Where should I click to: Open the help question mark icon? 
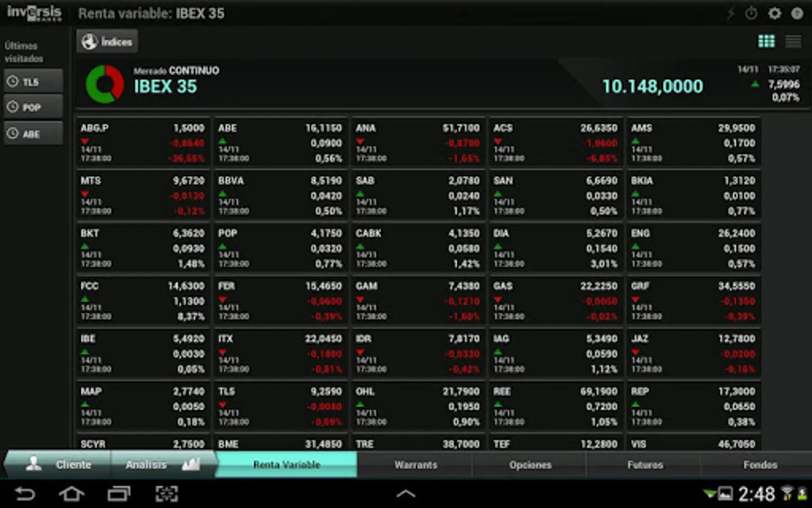click(797, 13)
